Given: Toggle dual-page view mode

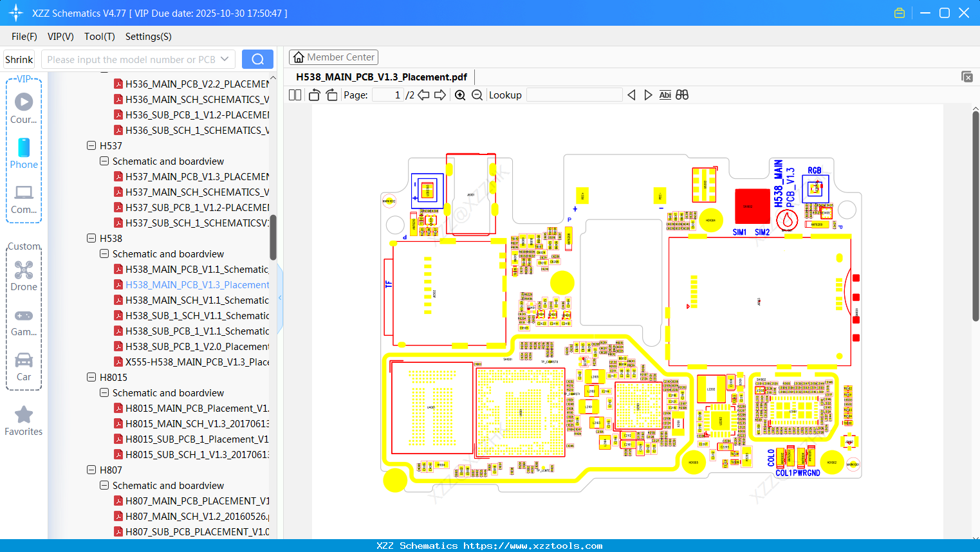Looking at the screenshot, I should [295, 95].
